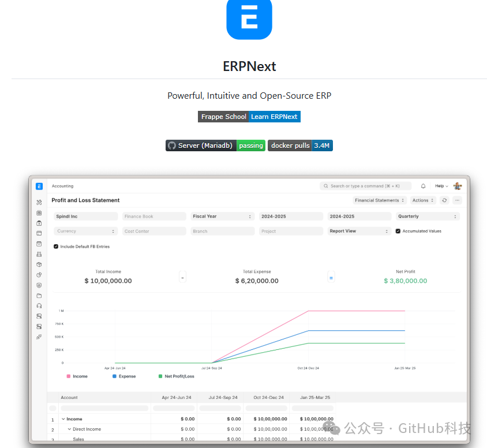Uncheck the Accumulated Values checkbox
This screenshot has width=487, height=448.
[x=398, y=231]
